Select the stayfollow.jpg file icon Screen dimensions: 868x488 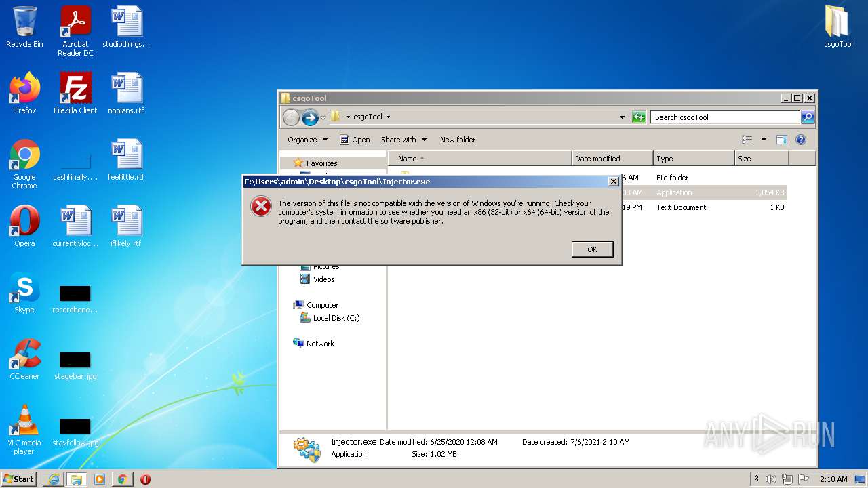click(x=75, y=431)
